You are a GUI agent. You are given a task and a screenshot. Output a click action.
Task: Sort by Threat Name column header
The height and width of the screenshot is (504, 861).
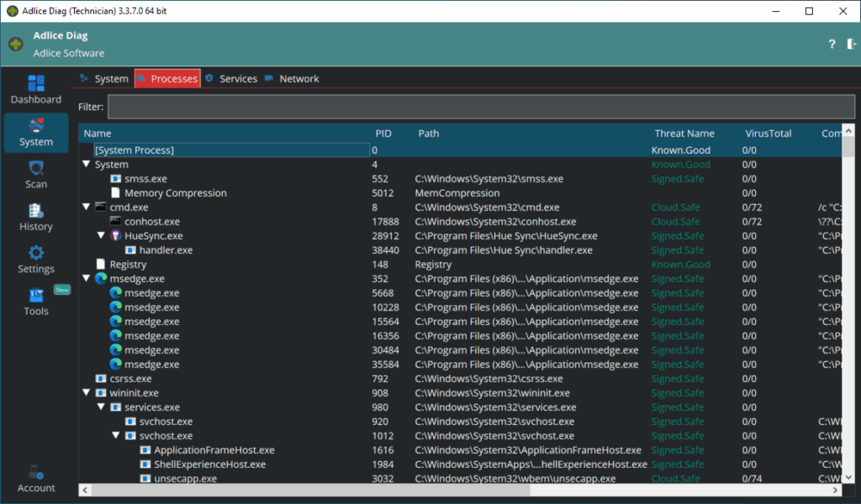(x=684, y=134)
